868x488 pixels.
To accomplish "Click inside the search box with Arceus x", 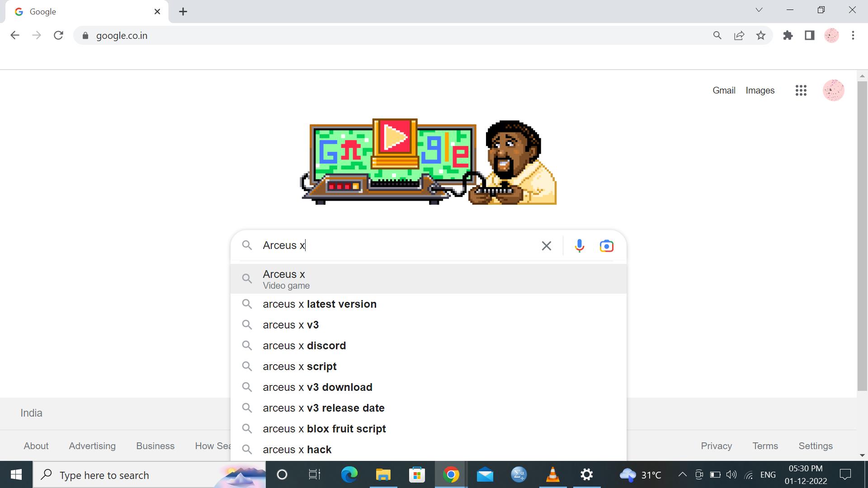I will (398, 245).
